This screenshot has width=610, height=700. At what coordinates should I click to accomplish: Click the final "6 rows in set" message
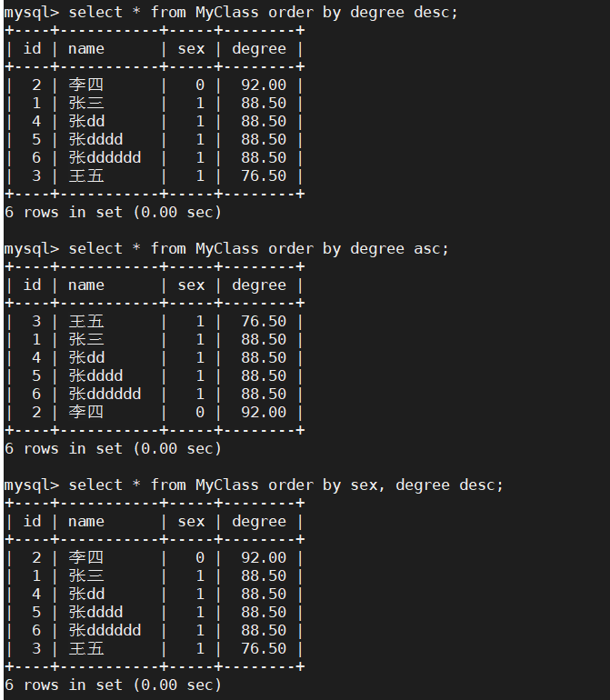click(113, 685)
